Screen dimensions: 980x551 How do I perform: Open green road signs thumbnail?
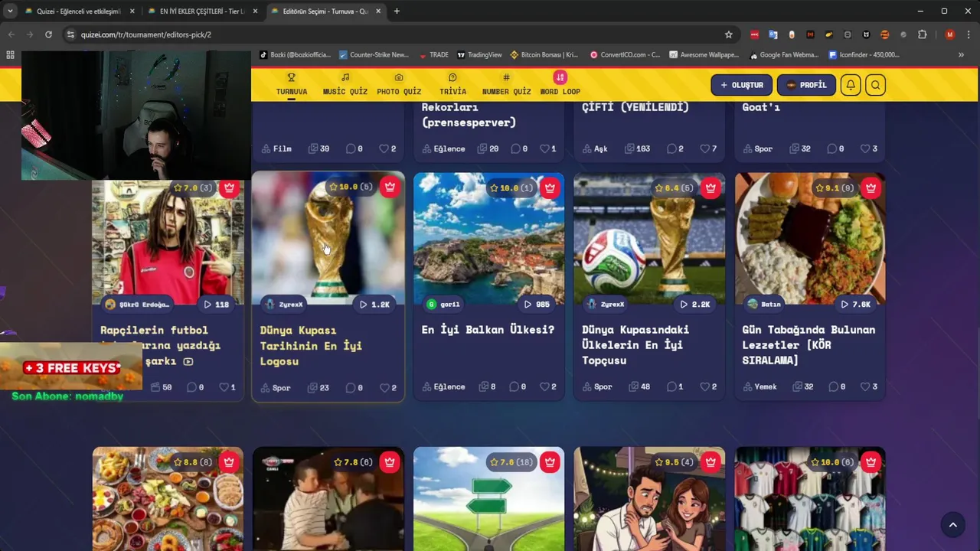tap(488, 499)
